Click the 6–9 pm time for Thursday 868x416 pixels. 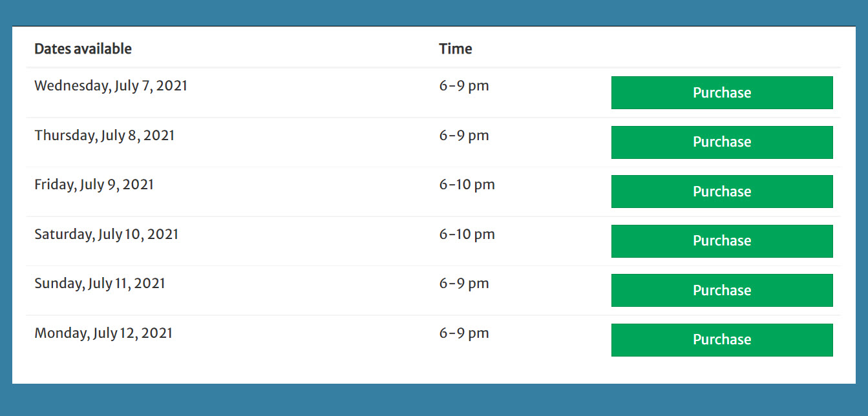point(464,136)
